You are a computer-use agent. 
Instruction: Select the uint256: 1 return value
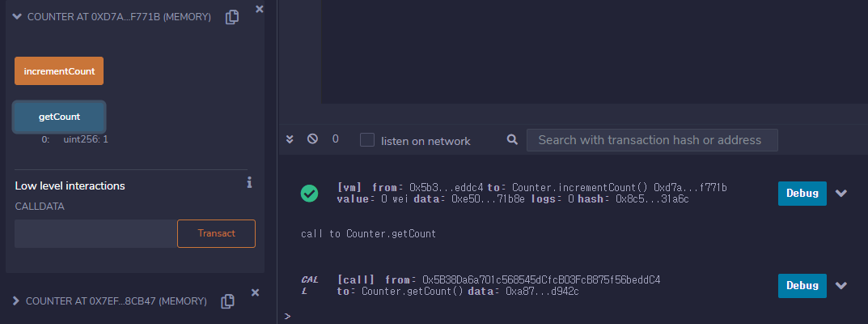[x=86, y=139]
